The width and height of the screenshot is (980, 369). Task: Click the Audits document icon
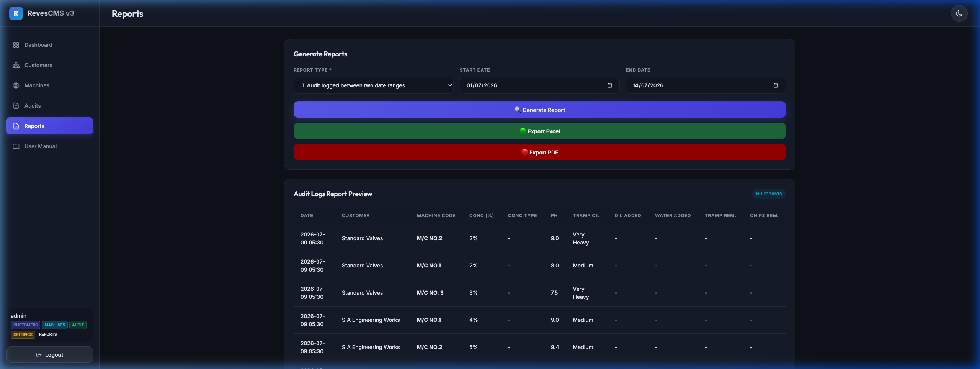(x=16, y=106)
